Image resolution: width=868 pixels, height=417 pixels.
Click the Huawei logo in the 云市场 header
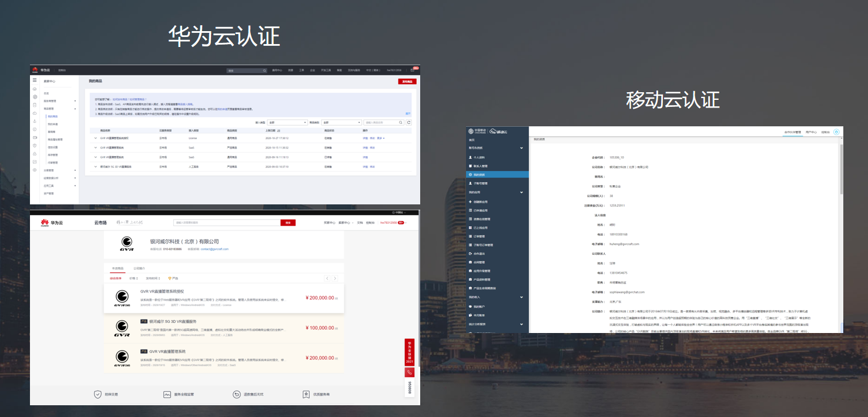pyautogui.click(x=44, y=223)
